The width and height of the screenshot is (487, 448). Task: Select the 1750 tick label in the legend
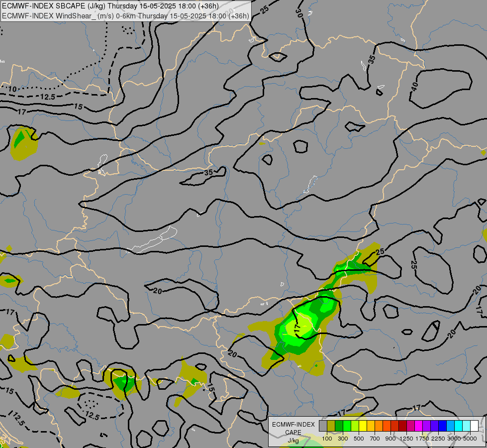tap(422, 439)
